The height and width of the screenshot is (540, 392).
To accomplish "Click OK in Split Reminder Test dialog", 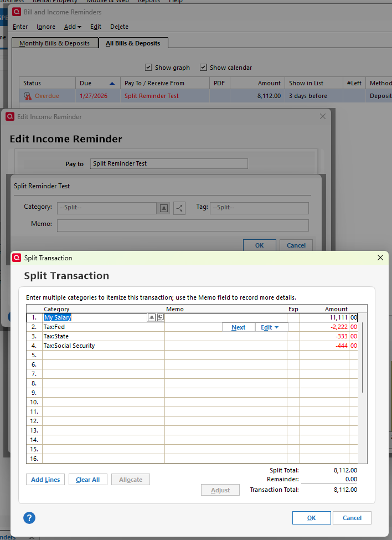I will 260,245.
